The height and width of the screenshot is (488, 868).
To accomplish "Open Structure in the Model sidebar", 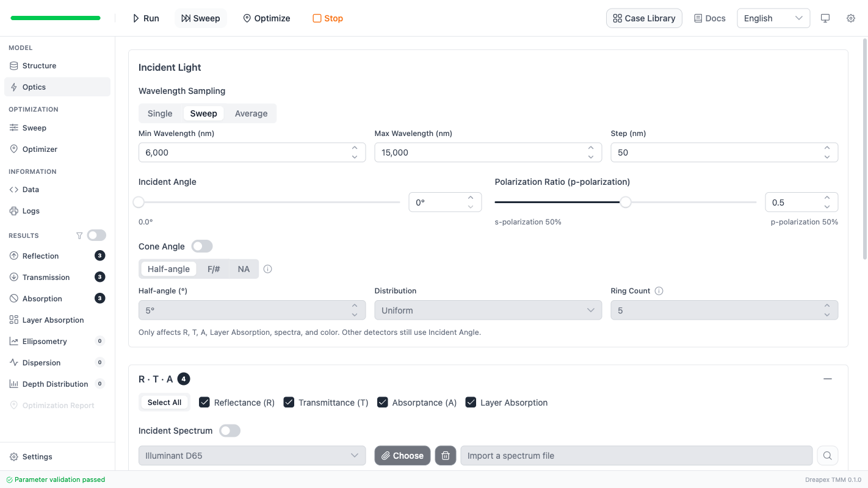I will (x=39, y=66).
